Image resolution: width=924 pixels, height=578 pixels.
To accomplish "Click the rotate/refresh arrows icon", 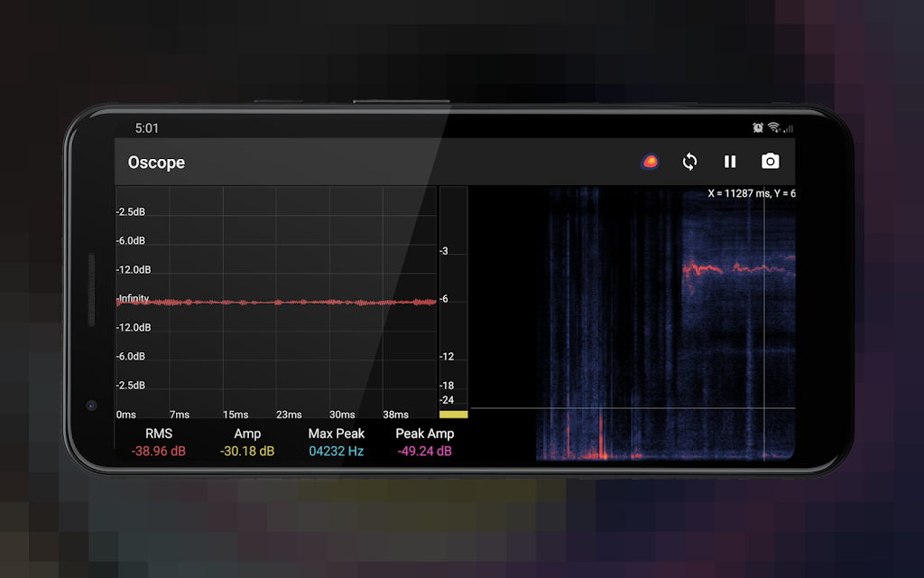I will pos(689,162).
